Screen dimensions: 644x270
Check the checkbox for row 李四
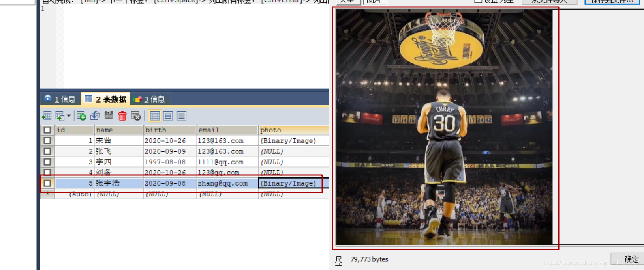47,162
